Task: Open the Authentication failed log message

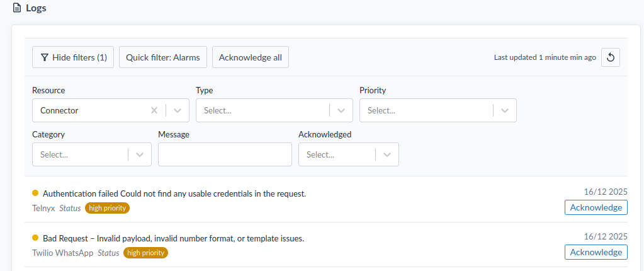Action: pyautogui.click(x=174, y=193)
